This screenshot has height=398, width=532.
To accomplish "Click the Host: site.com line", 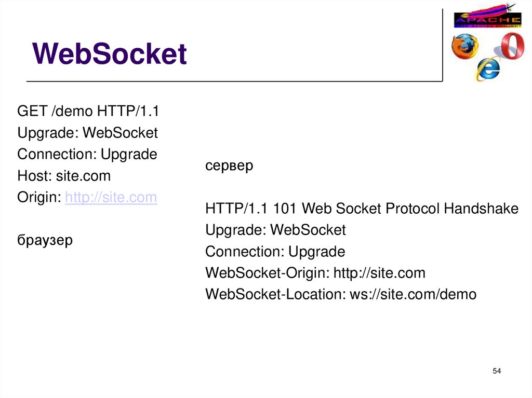I will click(x=64, y=176).
